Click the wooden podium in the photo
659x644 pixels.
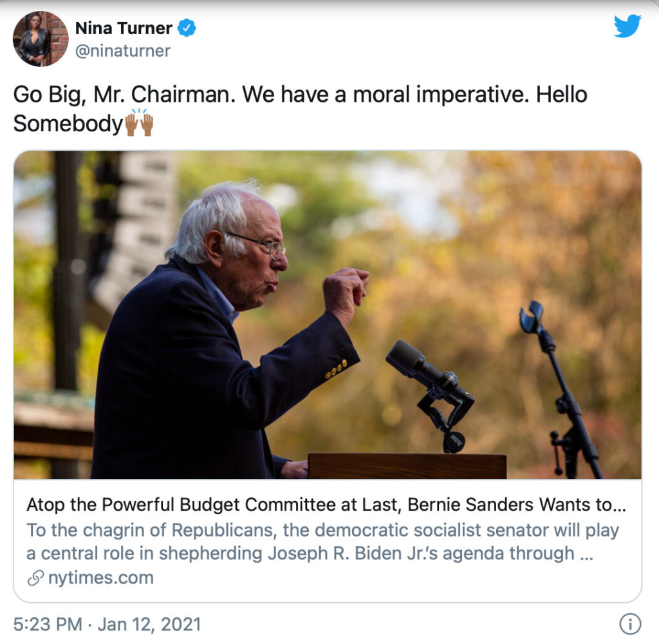[x=407, y=466]
